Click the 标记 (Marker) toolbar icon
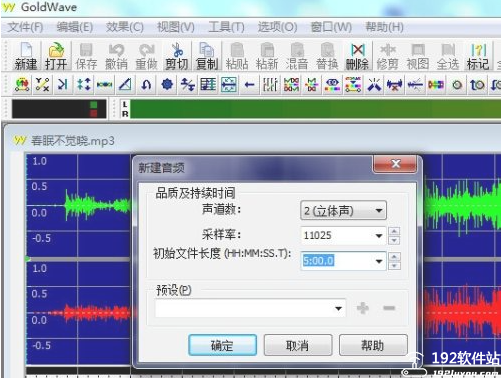 tap(478, 56)
